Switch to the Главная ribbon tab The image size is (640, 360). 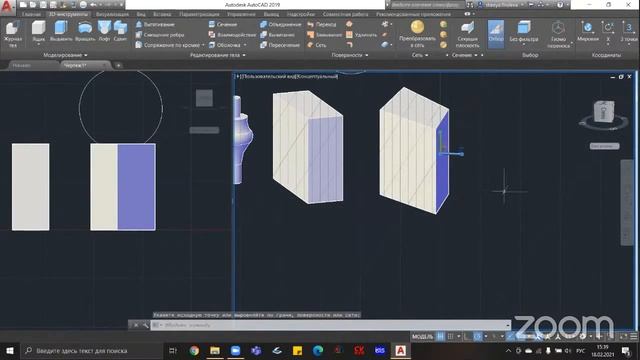pyautogui.click(x=31, y=14)
